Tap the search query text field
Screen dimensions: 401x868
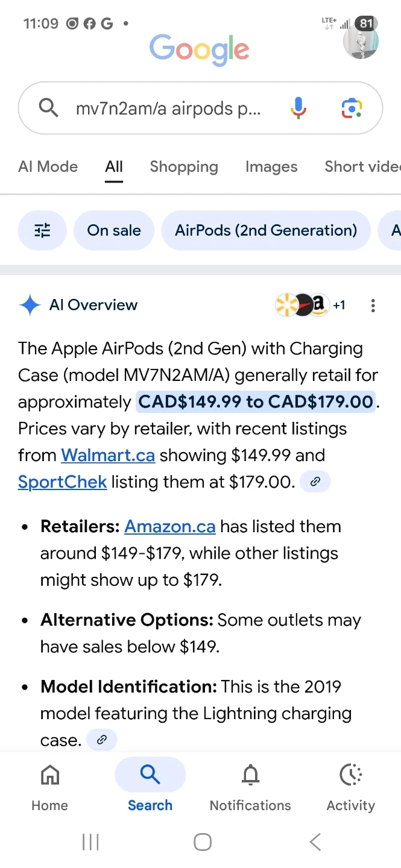(169, 108)
